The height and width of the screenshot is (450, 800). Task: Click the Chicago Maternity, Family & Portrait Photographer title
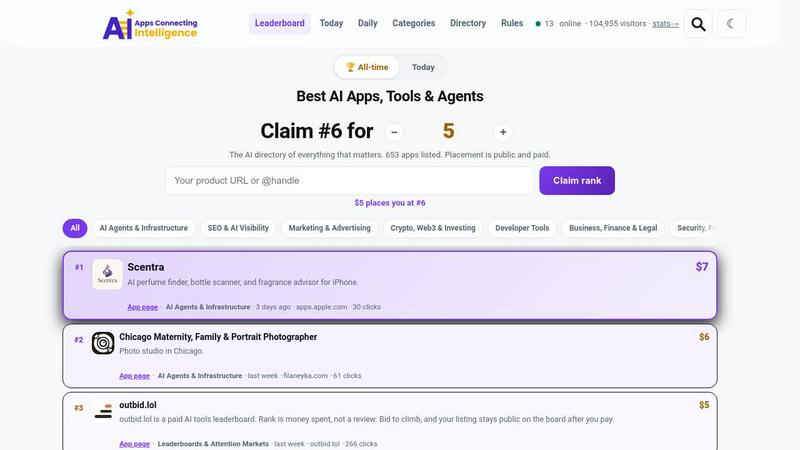218,337
